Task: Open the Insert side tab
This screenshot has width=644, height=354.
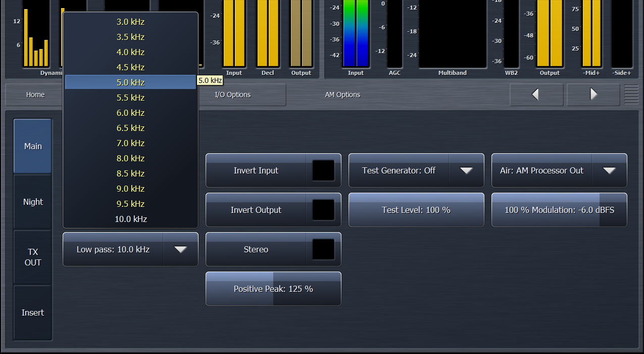Action: 33,313
